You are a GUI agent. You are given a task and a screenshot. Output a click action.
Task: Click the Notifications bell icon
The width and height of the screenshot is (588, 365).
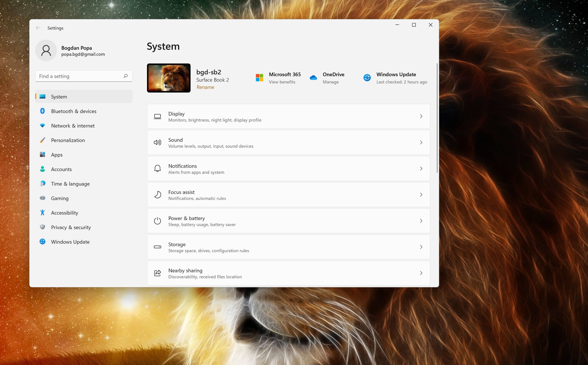pos(157,168)
